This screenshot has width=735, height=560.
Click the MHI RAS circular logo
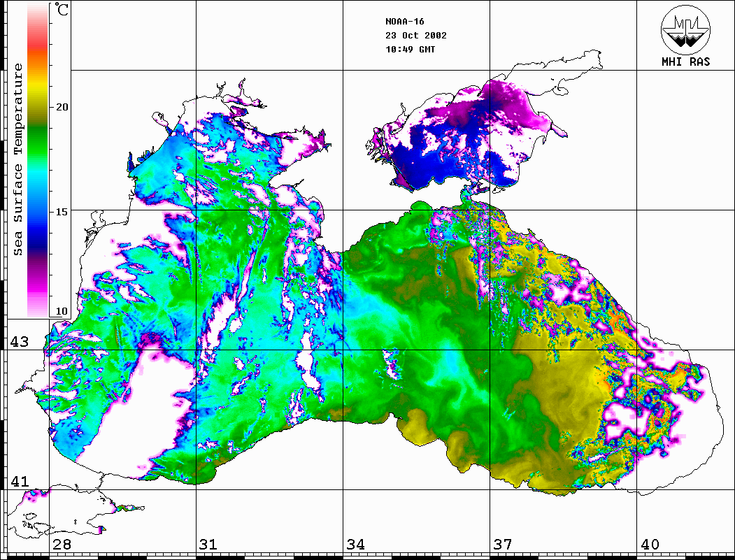click(686, 29)
